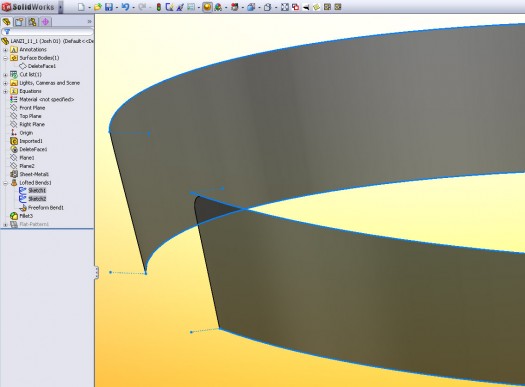Screen dimensions: 525x387
Task: Open the Save dropdown arrow
Action: (x=117, y=7)
